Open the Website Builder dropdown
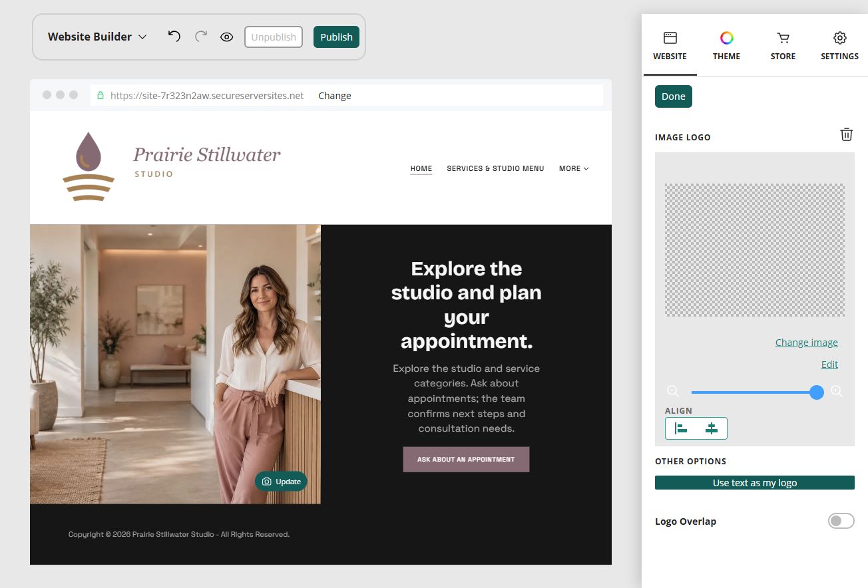Image resolution: width=868 pixels, height=588 pixels. pyautogui.click(x=97, y=37)
